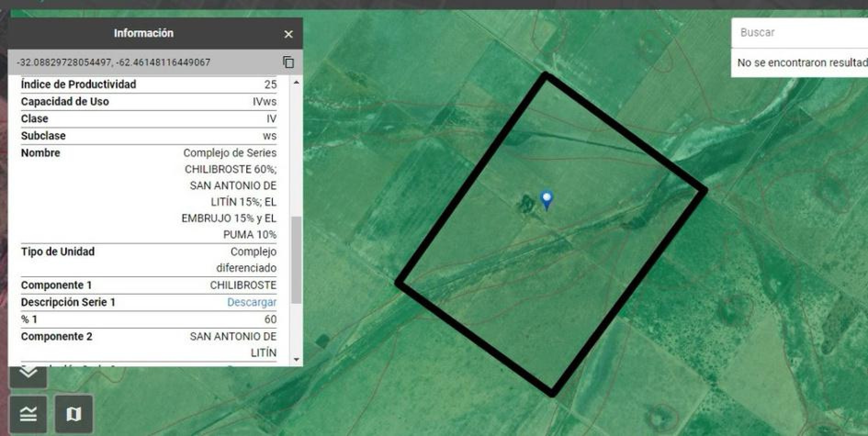
Task: Select the coordinates text in header
Action: (113, 62)
